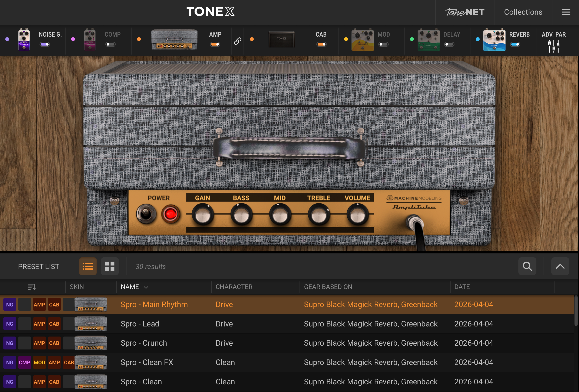Viewport: 579px width, 392px height.
Task: Toggle the Noise Gate on/off switch
Action: [x=45, y=44]
